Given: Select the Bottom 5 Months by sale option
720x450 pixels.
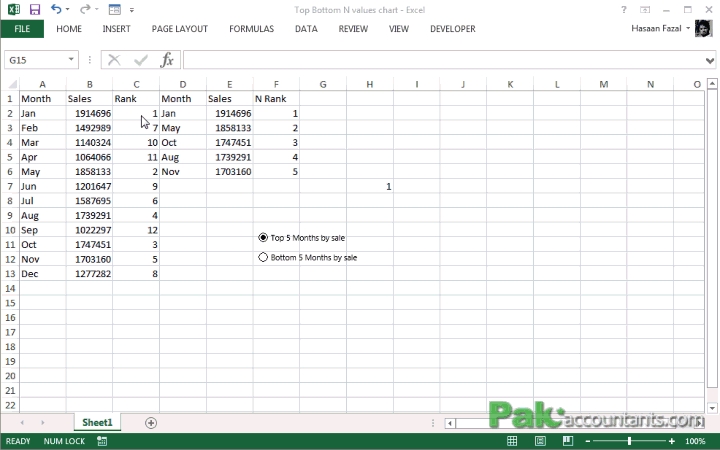Looking at the screenshot, I should pyautogui.click(x=308, y=258).
